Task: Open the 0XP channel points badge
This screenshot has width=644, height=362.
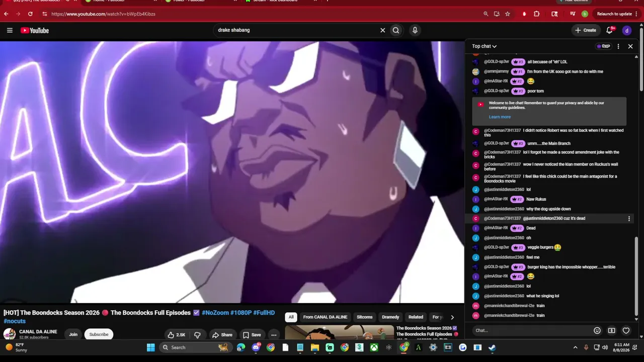Action: click(603, 46)
